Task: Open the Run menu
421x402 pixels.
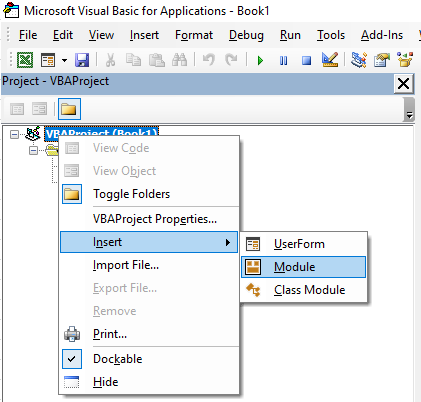Action: click(x=290, y=35)
